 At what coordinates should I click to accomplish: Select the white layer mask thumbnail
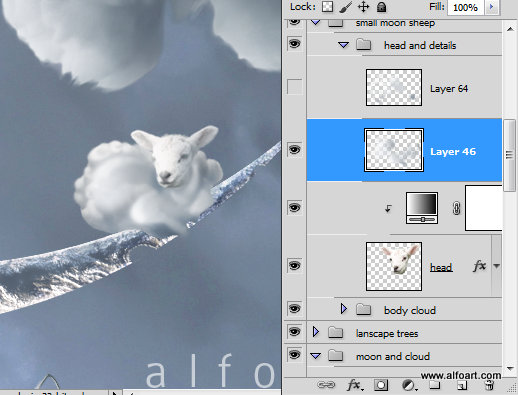pyautogui.click(x=483, y=208)
